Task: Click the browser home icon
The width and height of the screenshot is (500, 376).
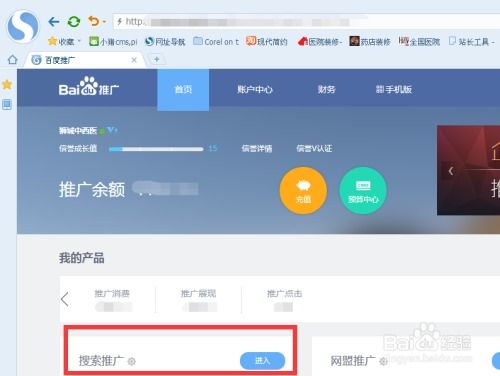Action: click(x=13, y=60)
